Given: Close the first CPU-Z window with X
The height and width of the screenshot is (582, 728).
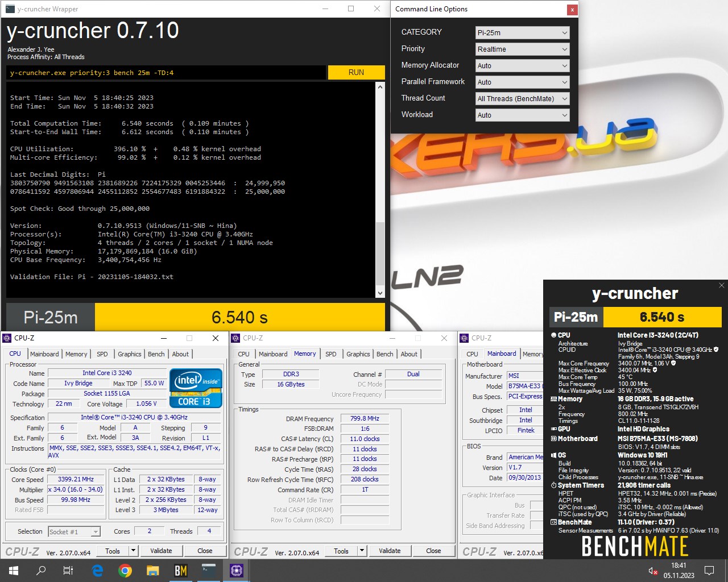Looking at the screenshot, I should click(x=216, y=338).
